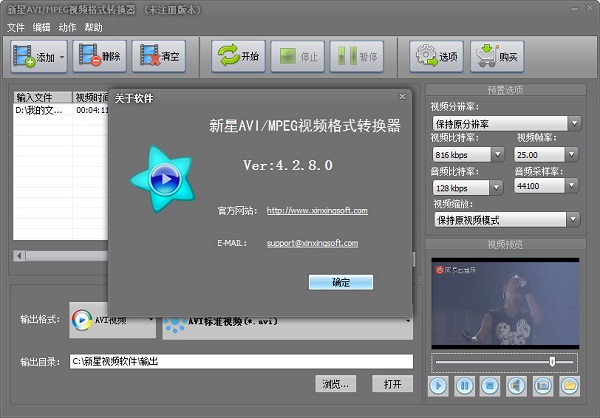The height and width of the screenshot is (418, 600).
Task: Expand the 视频比特率 816 kbps dropdown
Action: click(x=497, y=155)
